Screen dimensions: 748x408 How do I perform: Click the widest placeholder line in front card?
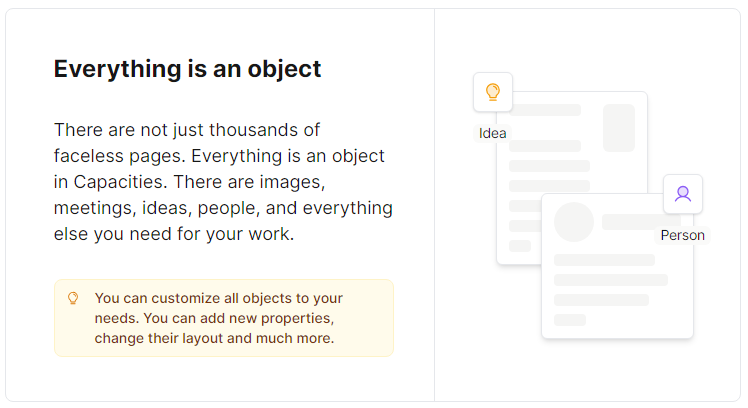tap(611, 280)
